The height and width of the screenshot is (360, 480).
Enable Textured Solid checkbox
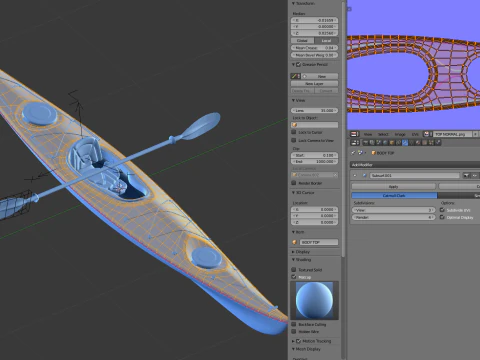(294, 270)
